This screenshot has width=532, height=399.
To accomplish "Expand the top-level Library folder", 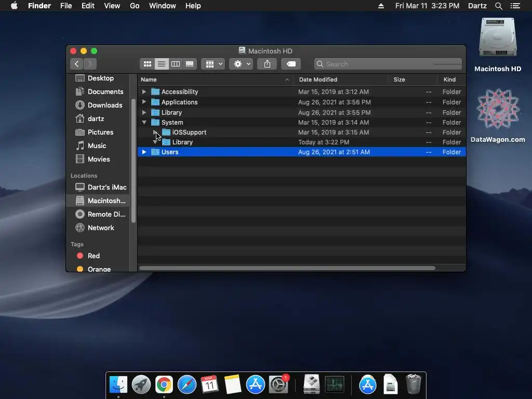I will tap(144, 112).
